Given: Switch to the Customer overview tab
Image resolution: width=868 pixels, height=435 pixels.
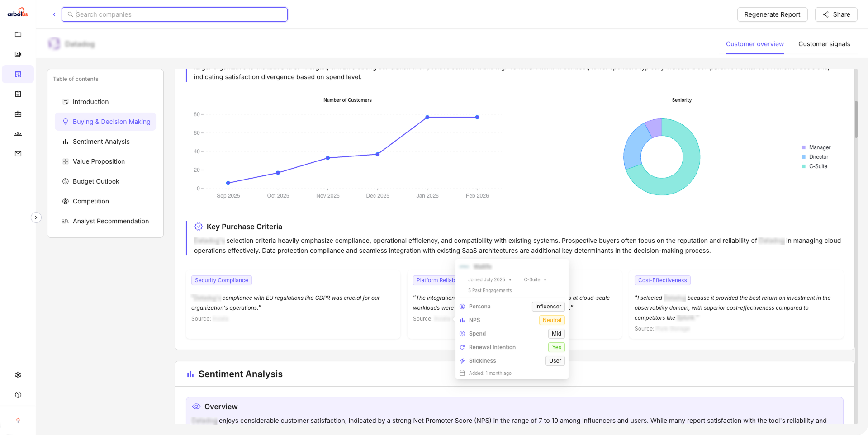Looking at the screenshot, I should pos(754,44).
